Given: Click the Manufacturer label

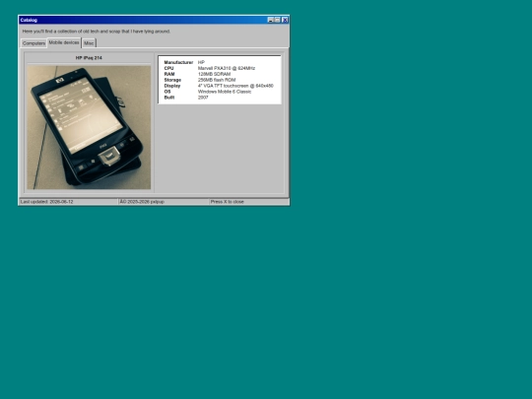Looking at the screenshot, I should [178, 62].
